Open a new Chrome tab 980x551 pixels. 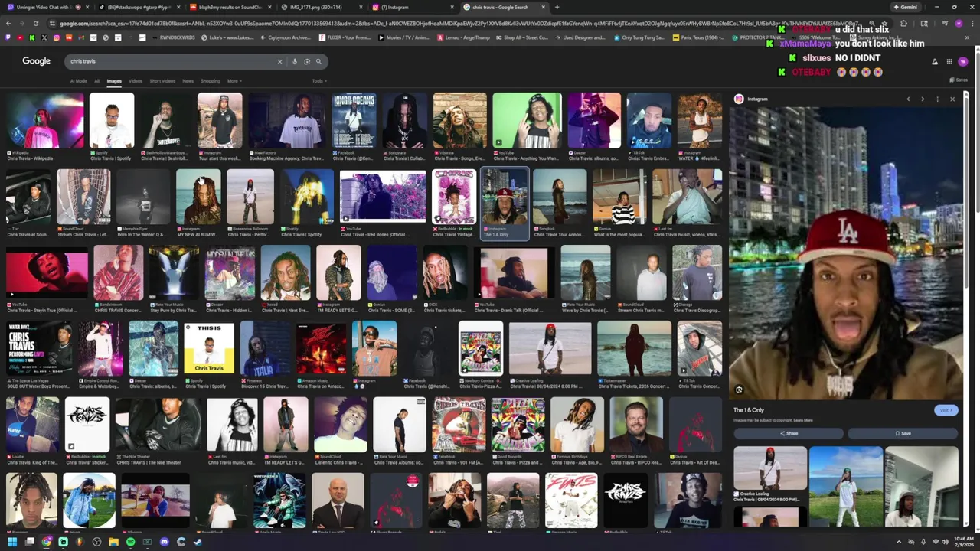tap(557, 7)
